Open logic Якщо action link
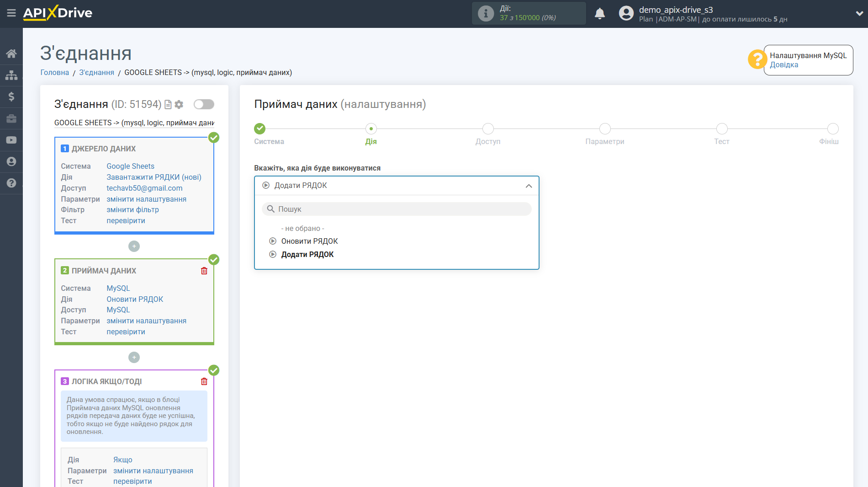The width and height of the screenshot is (868, 487). [x=123, y=460]
